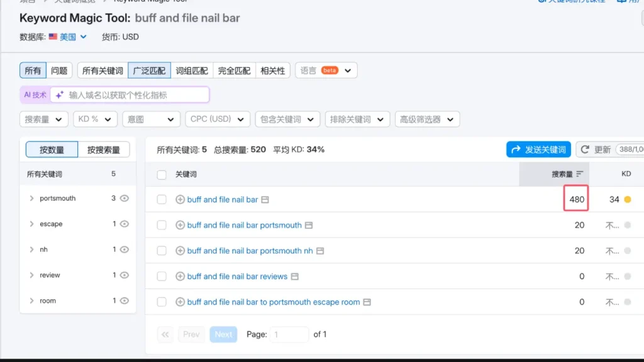Toggle eye icon for escape group
This screenshot has width=644, height=362.
[125, 224]
